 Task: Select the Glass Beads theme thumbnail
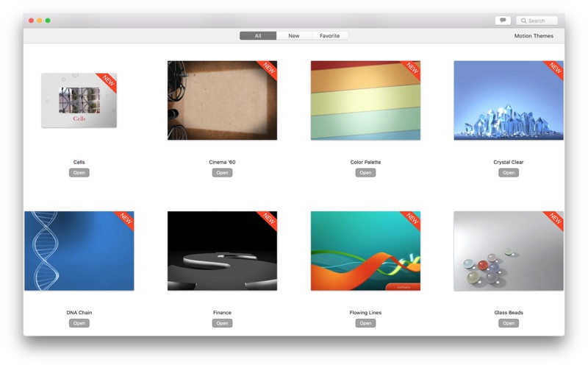[x=509, y=251]
